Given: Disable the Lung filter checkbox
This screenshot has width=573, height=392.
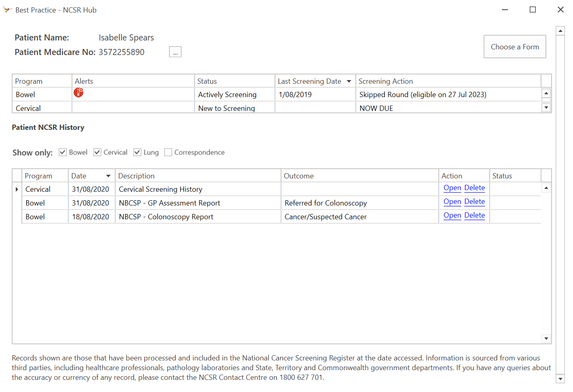Looking at the screenshot, I should click(x=137, y=152).
